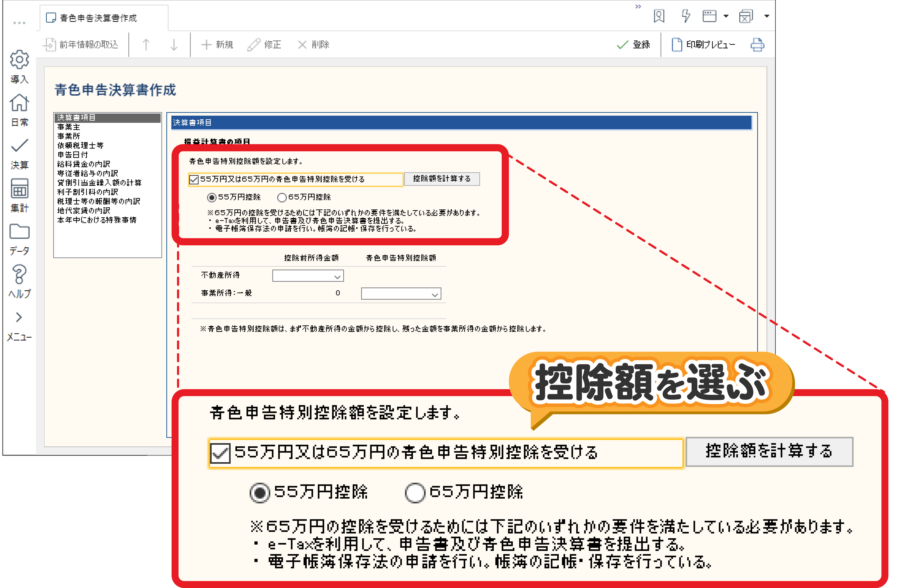Move up with the up arrow icon
The width and height of the screenshot is (901, 588).
pos(146,45)
